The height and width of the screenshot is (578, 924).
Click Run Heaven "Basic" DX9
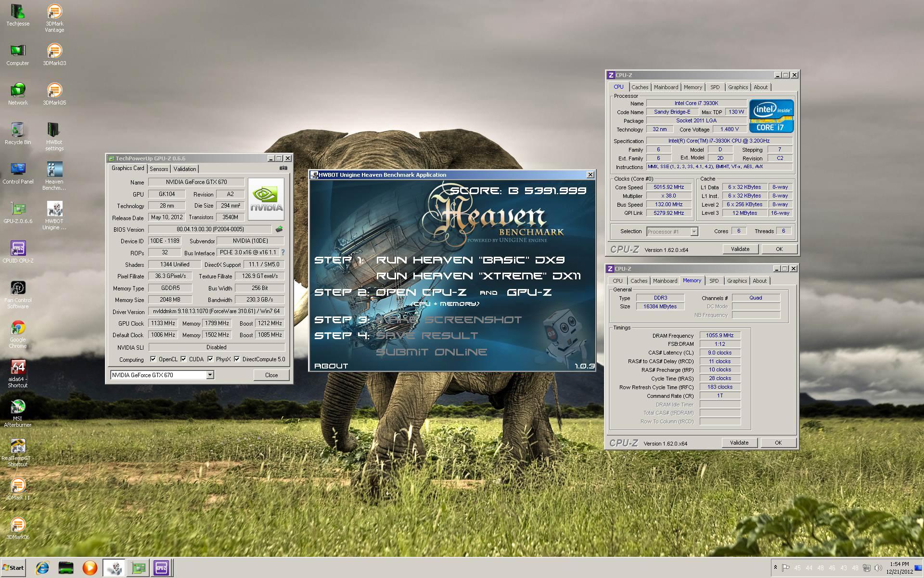(x=470, y=260)
